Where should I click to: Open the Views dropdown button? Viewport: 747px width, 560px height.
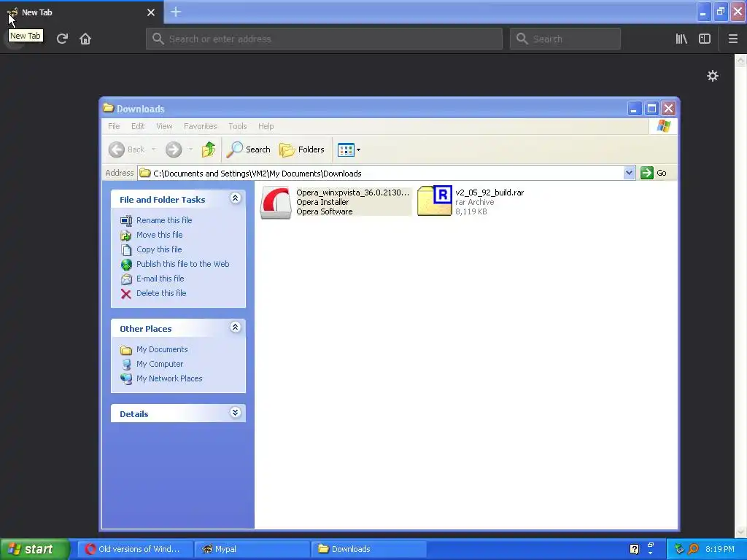349,149
